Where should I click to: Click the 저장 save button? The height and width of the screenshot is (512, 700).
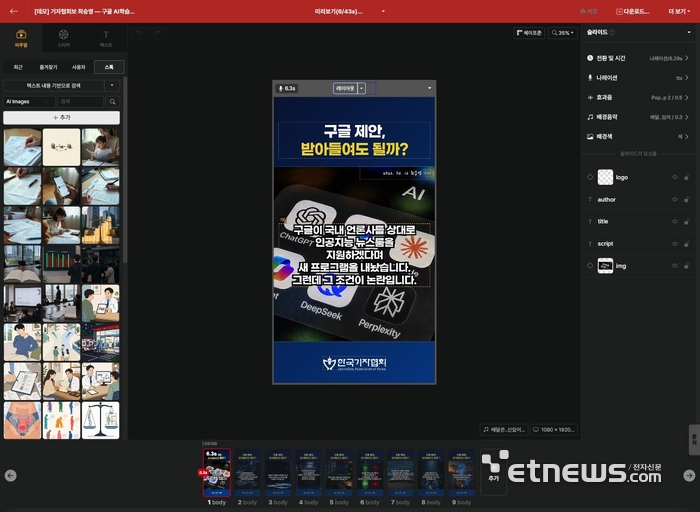[x=588, y=11]
